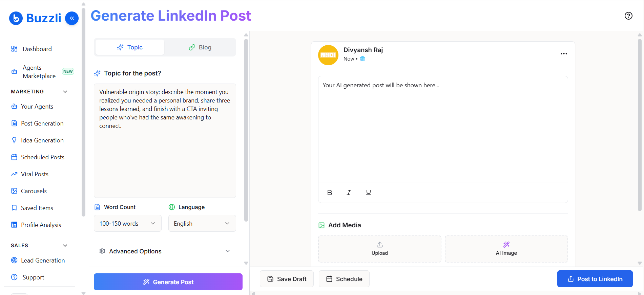The image size is (644, 295).
Task: Collapse the SALES section chevron
Action: (x=65, y=246)
